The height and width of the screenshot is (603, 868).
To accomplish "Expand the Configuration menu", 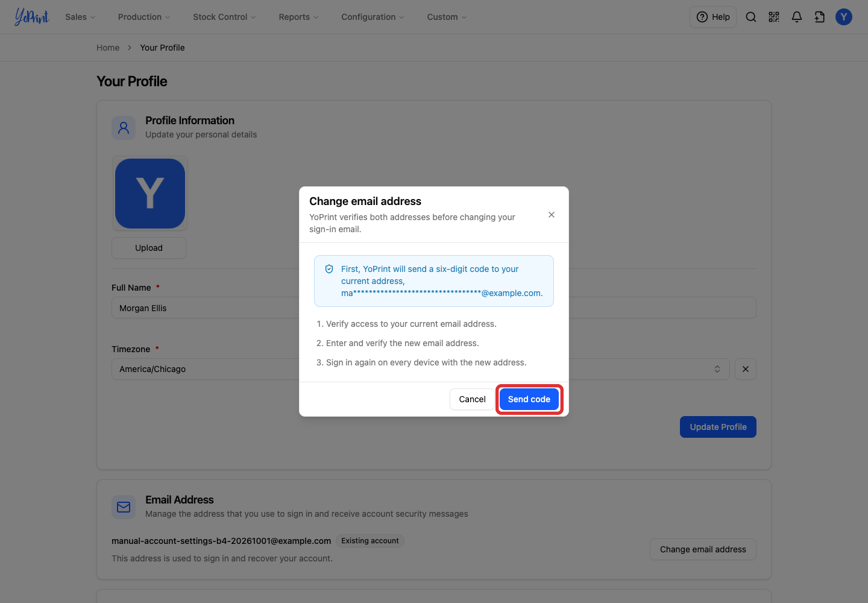I will [x=373, y=17].
